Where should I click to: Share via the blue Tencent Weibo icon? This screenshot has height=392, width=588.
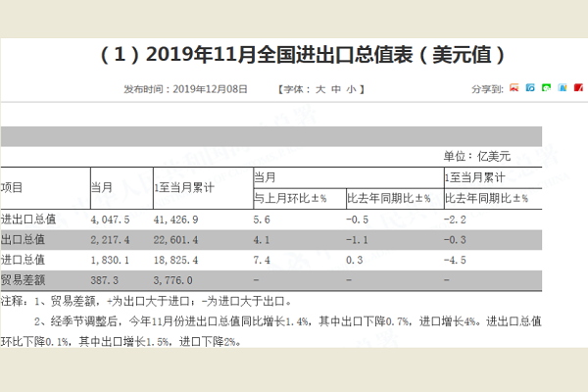(530, 88)
